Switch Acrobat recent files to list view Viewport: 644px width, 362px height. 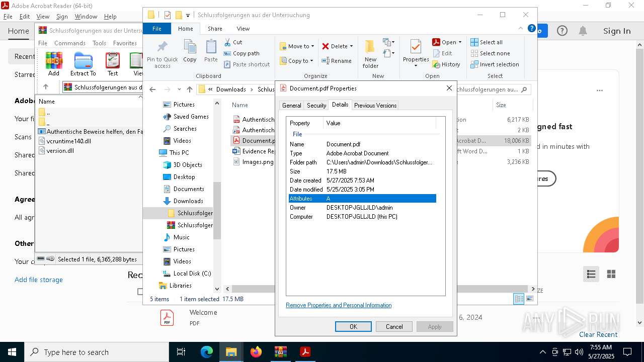(591, 274)
